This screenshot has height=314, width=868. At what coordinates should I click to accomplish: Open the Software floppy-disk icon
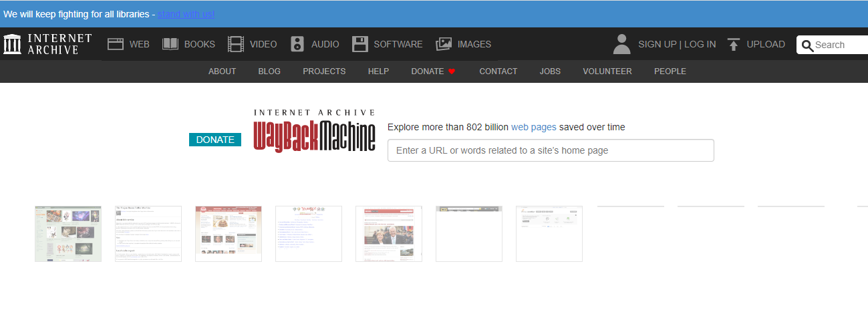[x=360, y=44]
